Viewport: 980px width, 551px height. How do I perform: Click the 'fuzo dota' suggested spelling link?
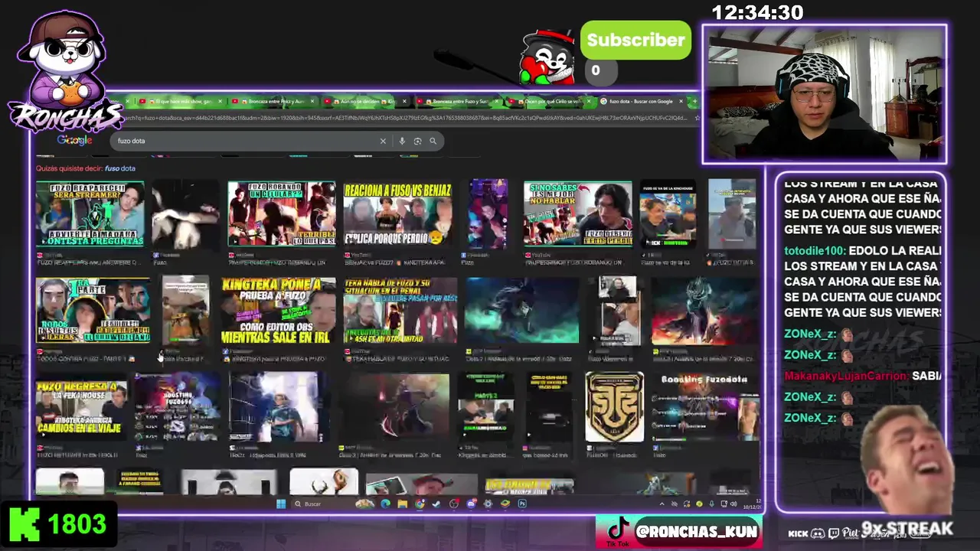click(x=119, y=168)
